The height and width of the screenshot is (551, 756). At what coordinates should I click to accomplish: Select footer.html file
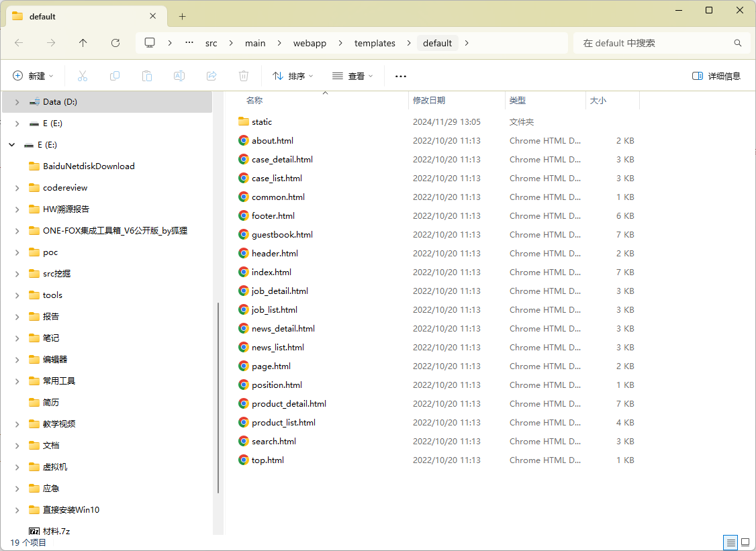[273, 216]
